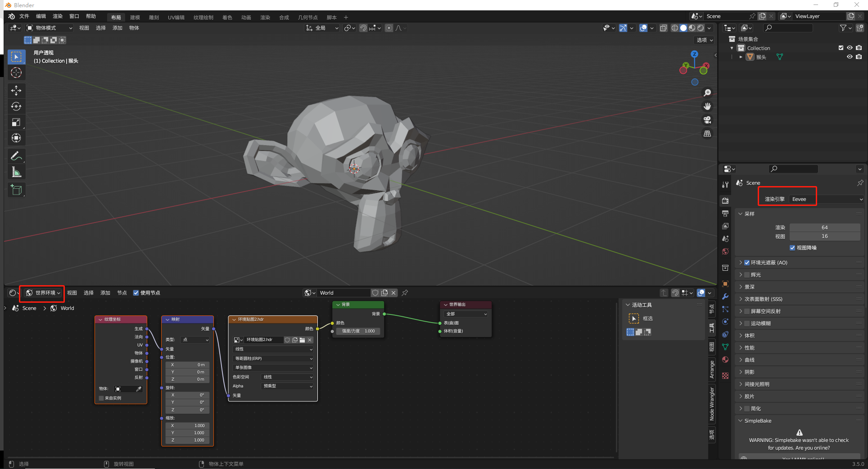Select the Scale tool in viewport toolbar

coord(16,122)
